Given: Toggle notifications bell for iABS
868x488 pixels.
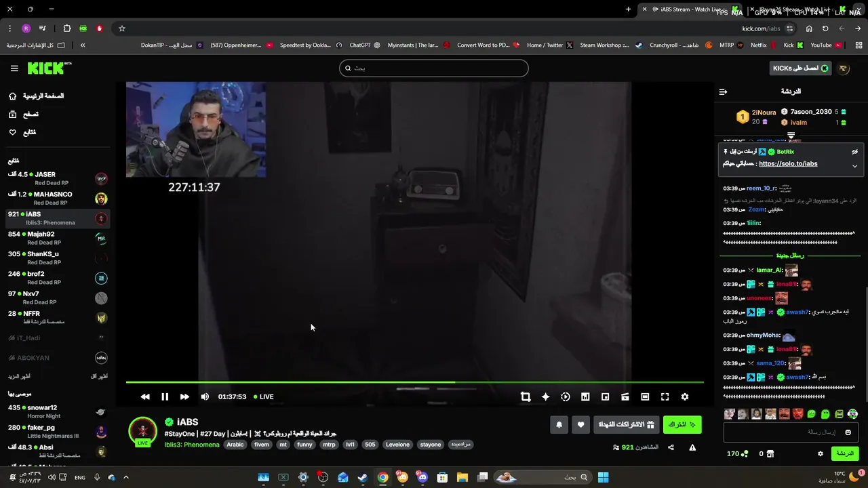Looking at the screenshot, I should [x=559, y=425].
